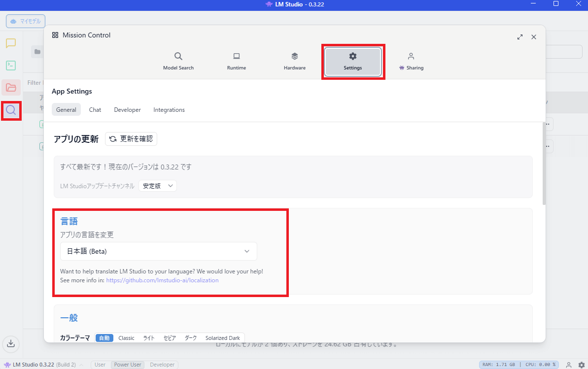Click the 一般 section heading
588x369 pixels.
click(x=69, y=318)
